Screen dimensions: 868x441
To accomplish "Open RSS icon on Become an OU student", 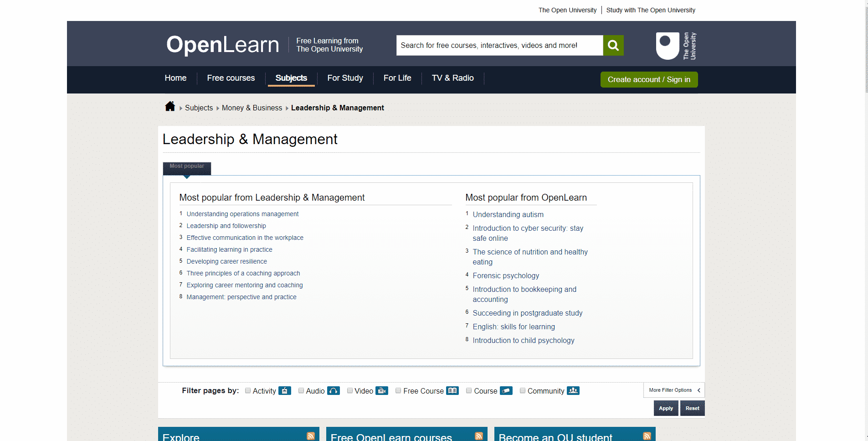I will [647, 436].
